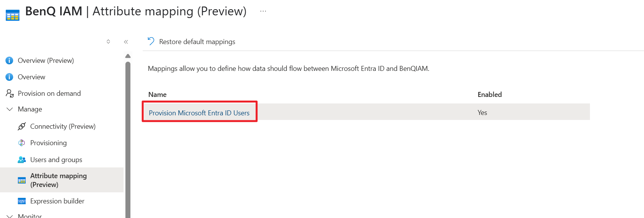Click the Overview (Preview) info icon
This screenshot has height=218, width=644.
[x=9, y=61]
